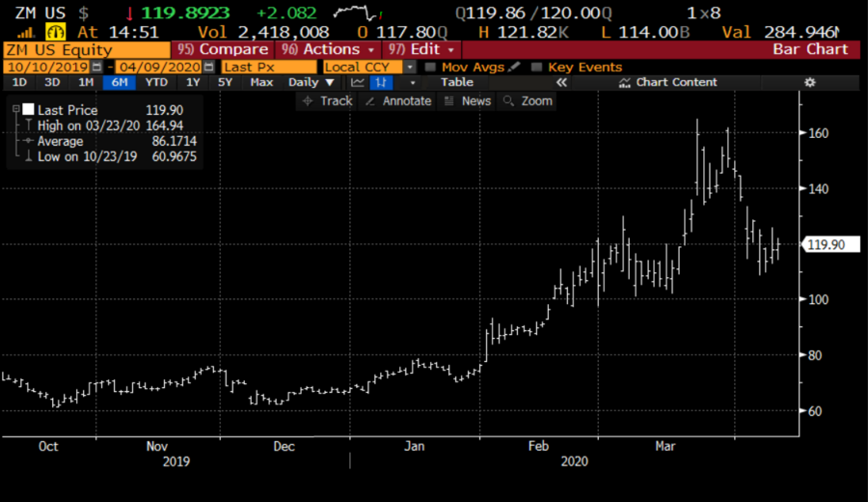868x502 pixels.
Task: Click the signal bars icon
Action: coord(25,33)
